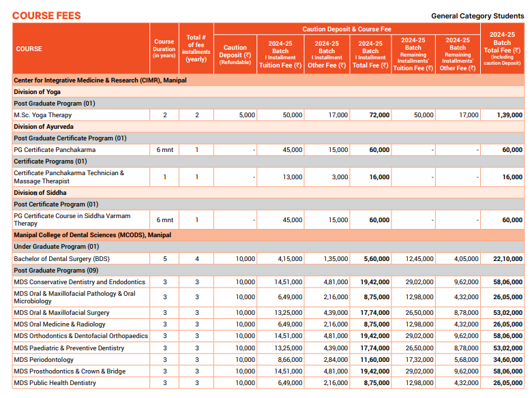The image size is (532, 398).
Task: Select the M.Sc. Yoga Therapy course name
Action: pyautogui.click(x=43, y=115)
